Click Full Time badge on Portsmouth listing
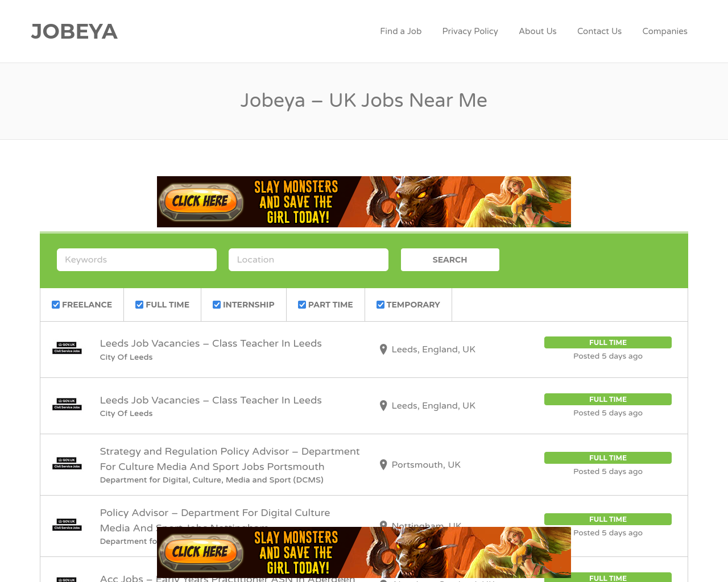This screenshot has height=582, width=728. 608,458
